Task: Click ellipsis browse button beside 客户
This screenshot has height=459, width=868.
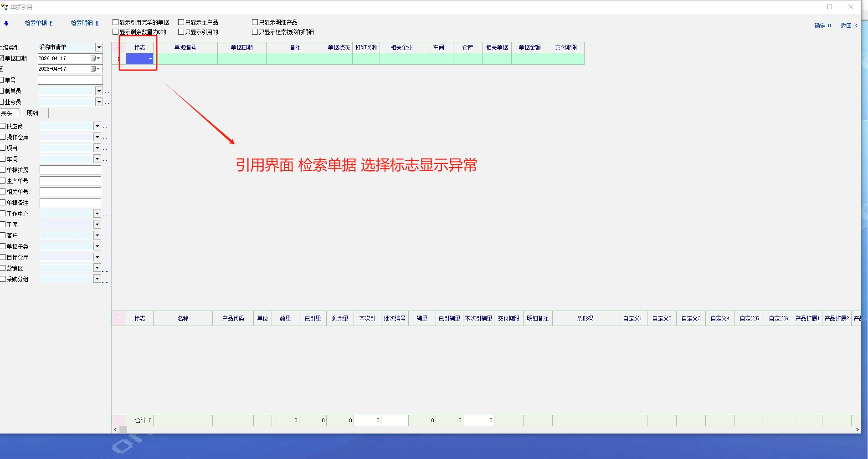Action: pyautogui.click(x=105, y=236)
